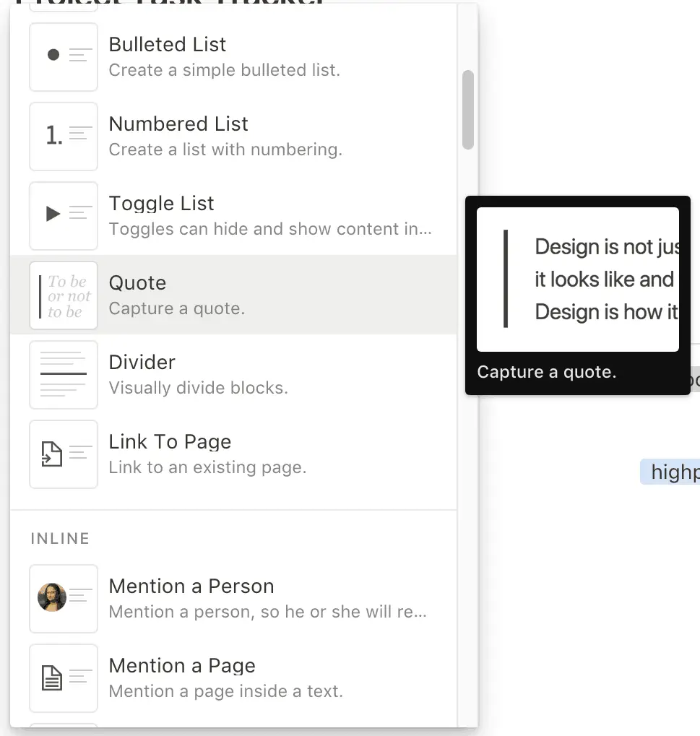Click 'Mention a person, so he or she will re...' text
The height and width of the screenshot is (736, 700).
tap(268, 612)
